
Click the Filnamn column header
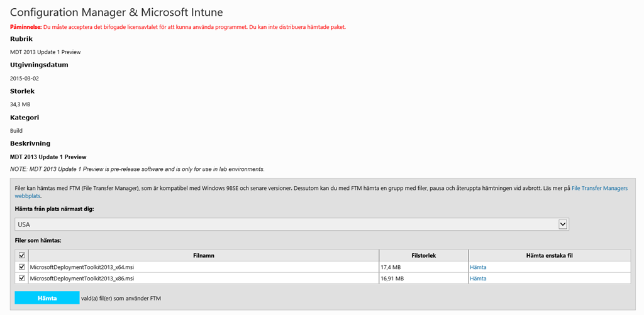(203, 256)
